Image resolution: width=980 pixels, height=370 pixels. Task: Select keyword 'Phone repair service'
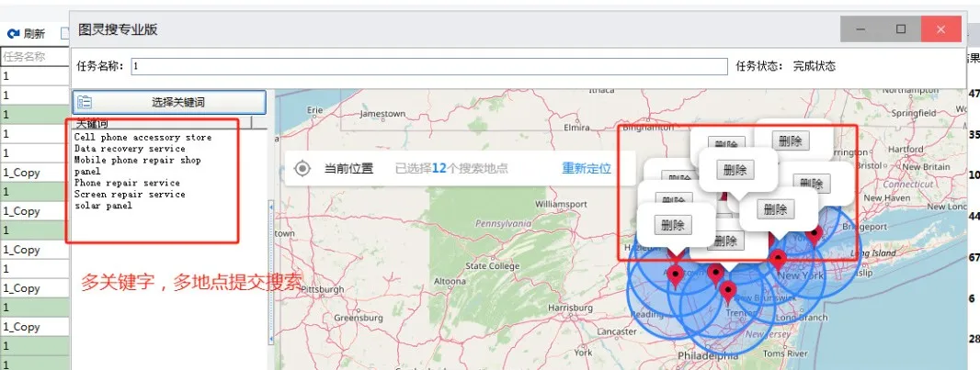click(x=127, y=183)
